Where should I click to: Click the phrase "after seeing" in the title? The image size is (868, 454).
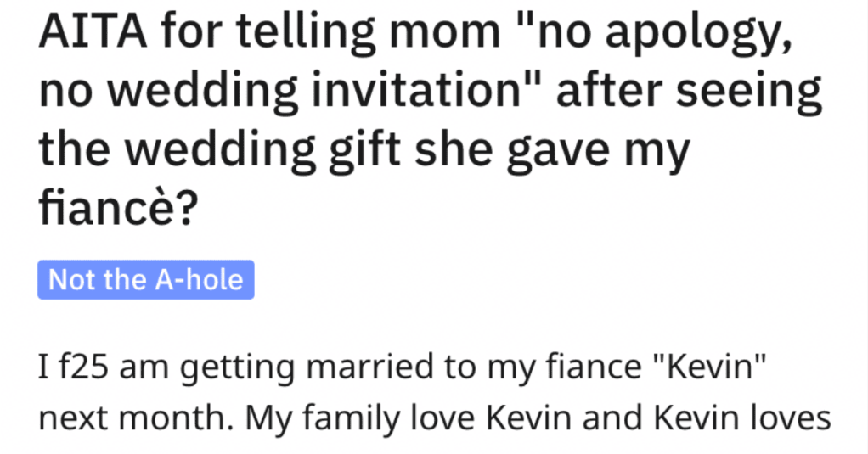click(689, 92)
